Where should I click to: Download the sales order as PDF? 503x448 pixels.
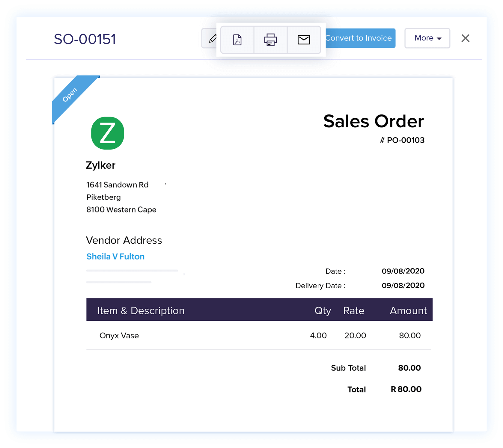(x=237, y=40)
